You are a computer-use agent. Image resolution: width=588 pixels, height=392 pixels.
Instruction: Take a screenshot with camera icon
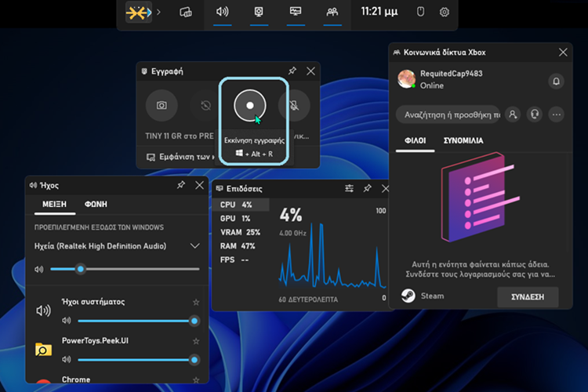click(162, 105)
